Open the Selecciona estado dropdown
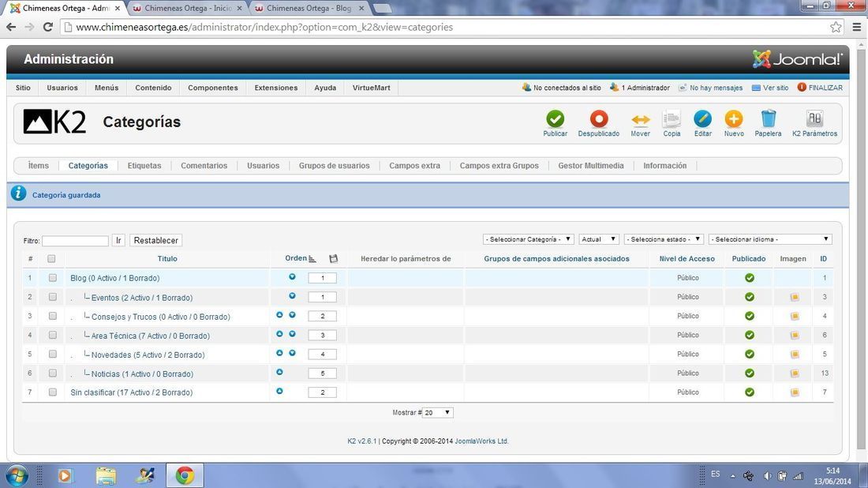Screen dimensions: 868x488 pyautogui.click(x=664, y=239)
